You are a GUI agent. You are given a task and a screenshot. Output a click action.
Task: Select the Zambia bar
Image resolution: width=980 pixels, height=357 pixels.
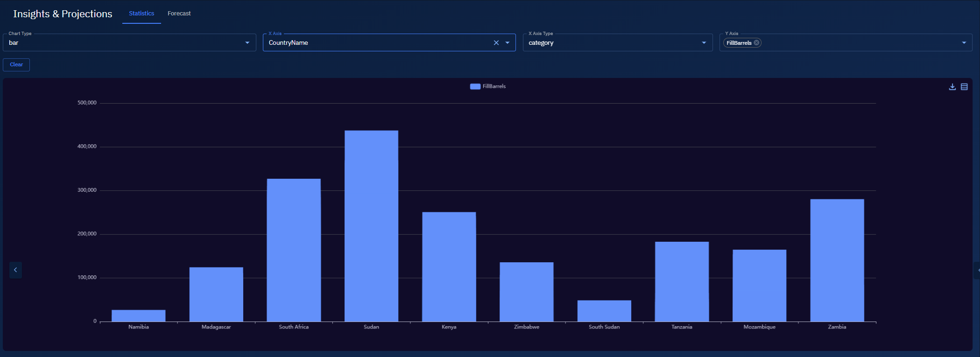[837, 260]
